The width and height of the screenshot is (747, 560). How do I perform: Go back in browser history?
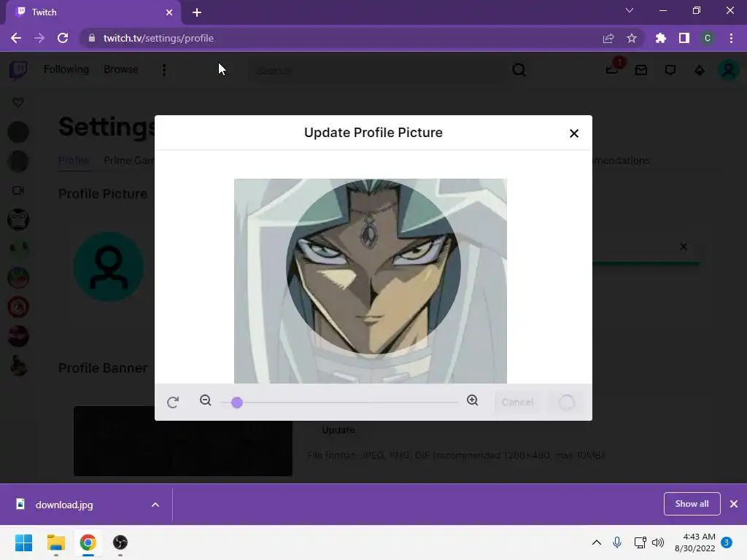[x=16, y=38]
